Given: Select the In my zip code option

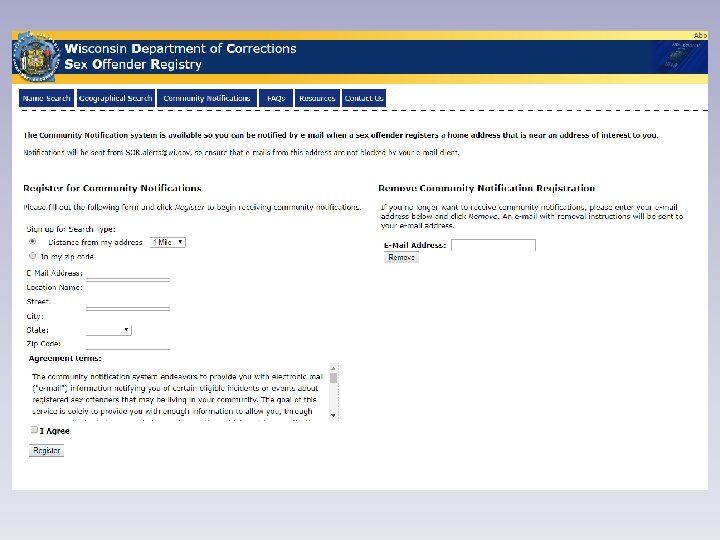Looking at the screenshot, I should [x=32, y=255].
